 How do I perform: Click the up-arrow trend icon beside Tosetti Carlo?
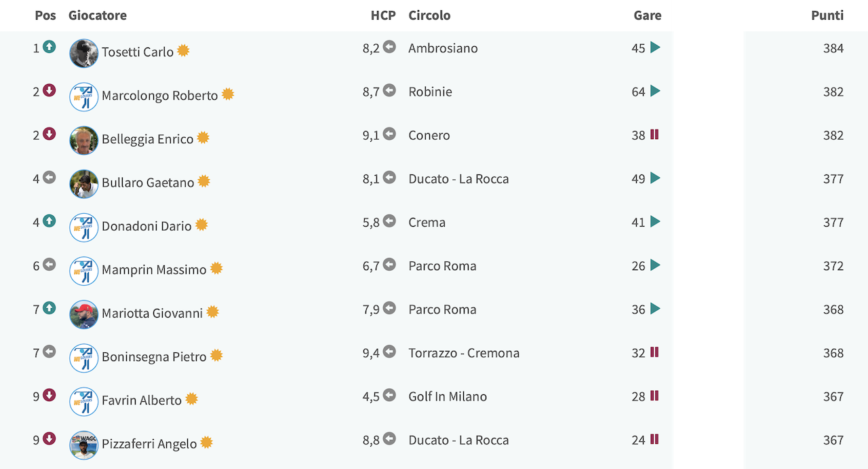(49, 47)
